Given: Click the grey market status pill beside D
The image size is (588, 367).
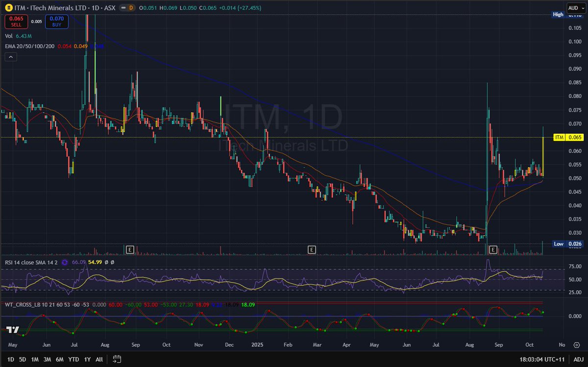Looking at the screenshot, I should point(124,8).
